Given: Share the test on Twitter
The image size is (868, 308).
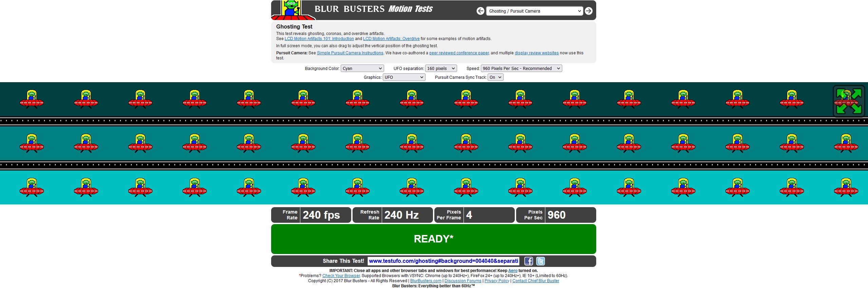Looking at the screenshot, I should click(541, 261).
